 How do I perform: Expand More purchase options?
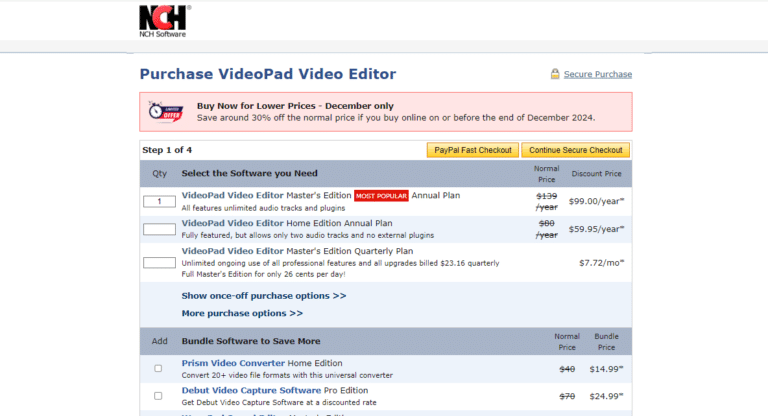point(242,313)
